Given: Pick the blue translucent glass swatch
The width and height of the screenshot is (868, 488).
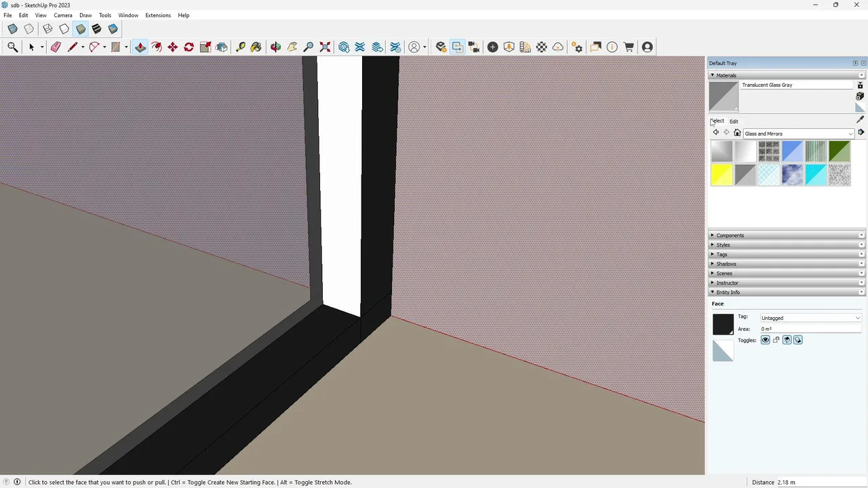Looking at the screenshot, I should 792,151.
